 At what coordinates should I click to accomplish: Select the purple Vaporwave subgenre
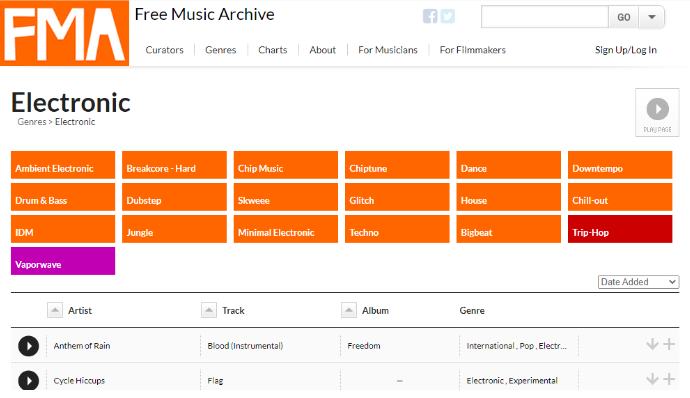click(63, 261)
